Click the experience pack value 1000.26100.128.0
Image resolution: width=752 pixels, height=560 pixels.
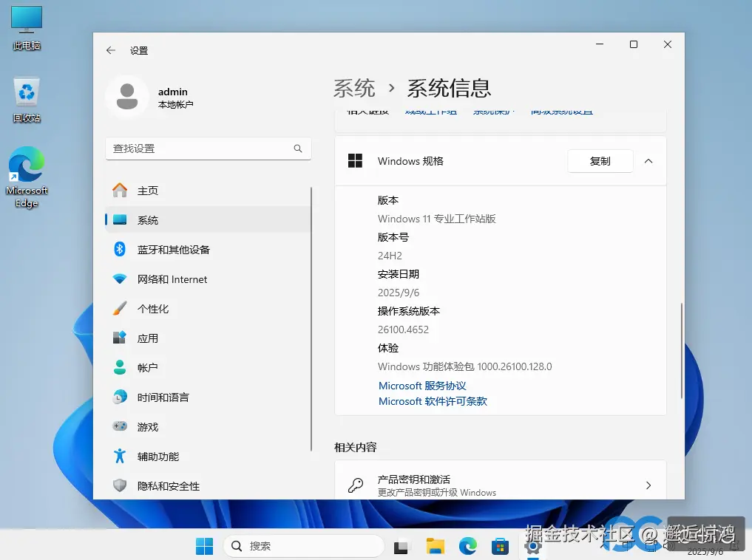coord(514,366)
